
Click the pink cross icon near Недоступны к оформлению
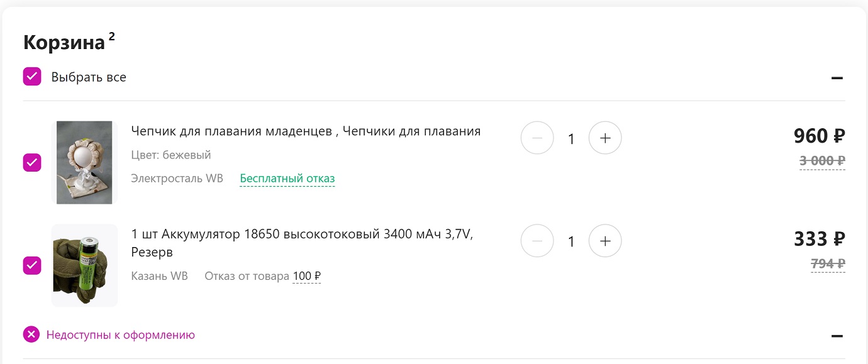pos(31,334)
